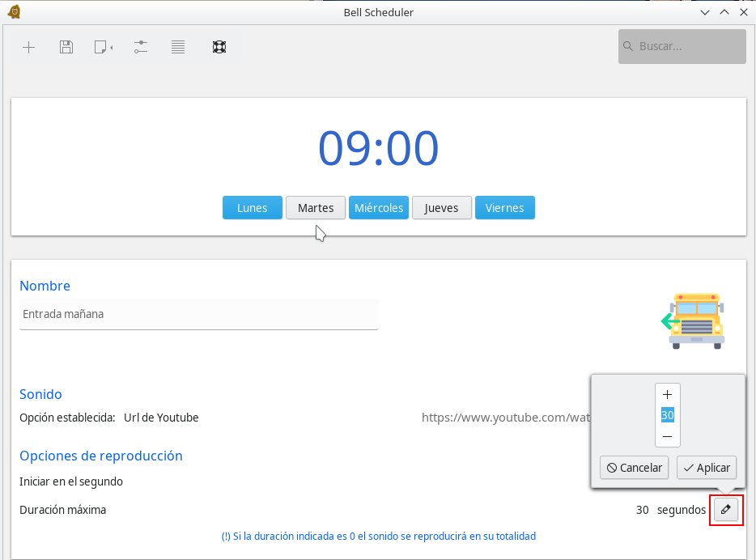This screenshot has width=756, height=560.
Task: Decrease duration with the minus stepper
Action: pos(667,437)
